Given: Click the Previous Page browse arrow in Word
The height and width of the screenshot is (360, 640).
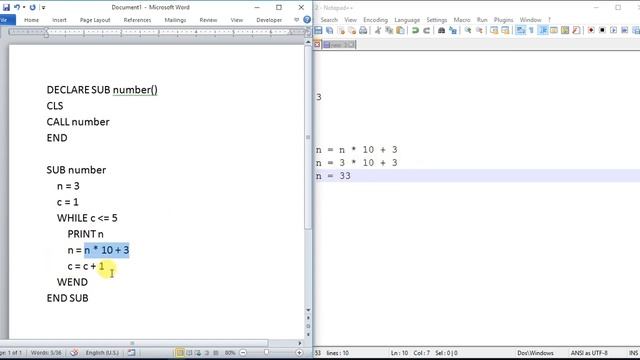Looking at the screenshot, I should 308,318.
